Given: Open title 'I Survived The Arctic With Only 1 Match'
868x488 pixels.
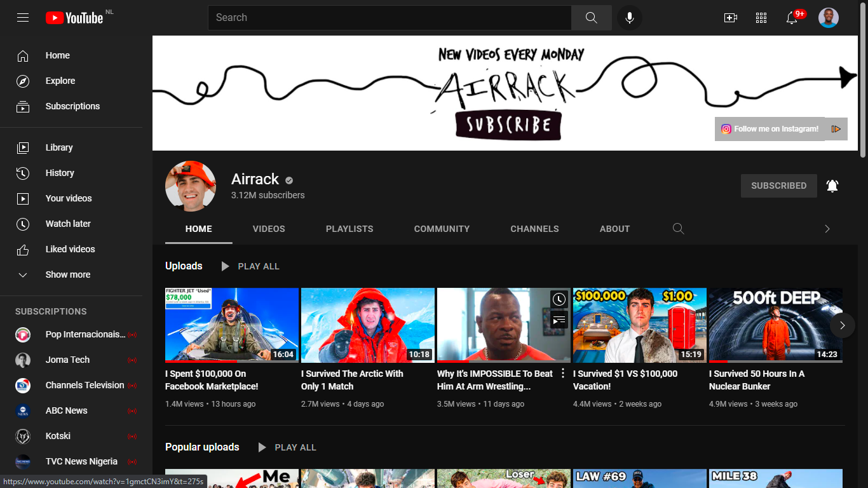Looking at the screenshot, I should click(x=352, y=380).
